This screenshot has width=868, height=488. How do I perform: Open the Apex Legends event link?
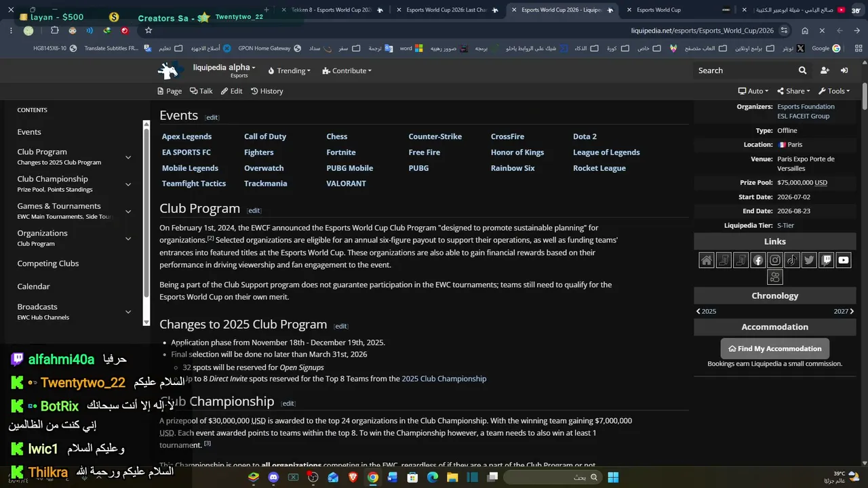186,136
